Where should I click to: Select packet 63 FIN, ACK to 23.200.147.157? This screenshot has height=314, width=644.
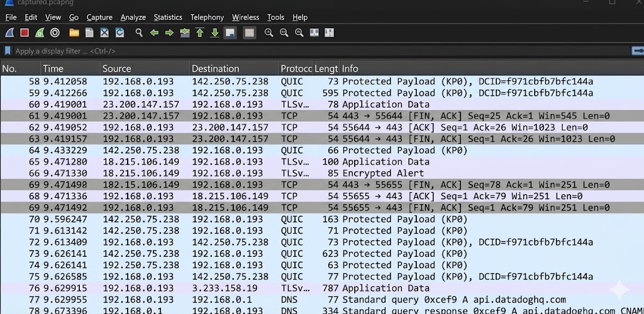pos(322,139)
